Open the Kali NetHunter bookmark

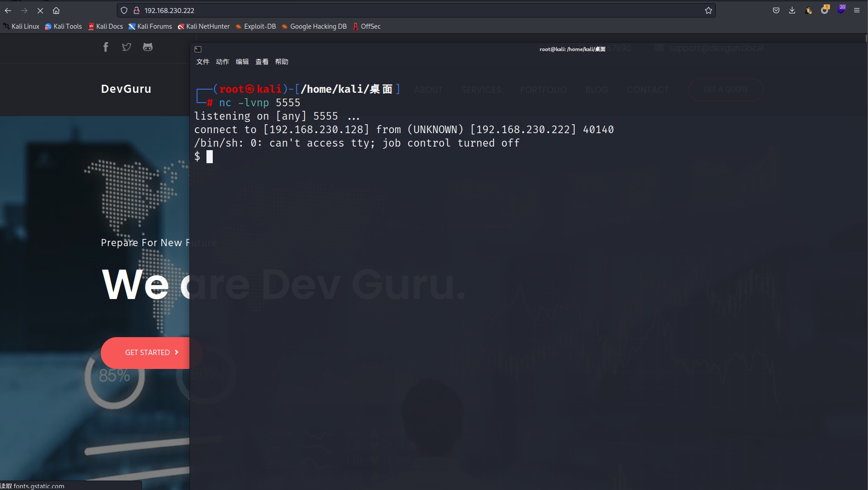204,26
